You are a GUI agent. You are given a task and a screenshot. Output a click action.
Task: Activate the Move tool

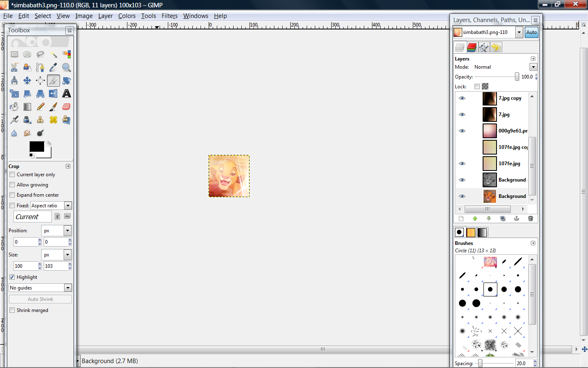click(27, 81)
